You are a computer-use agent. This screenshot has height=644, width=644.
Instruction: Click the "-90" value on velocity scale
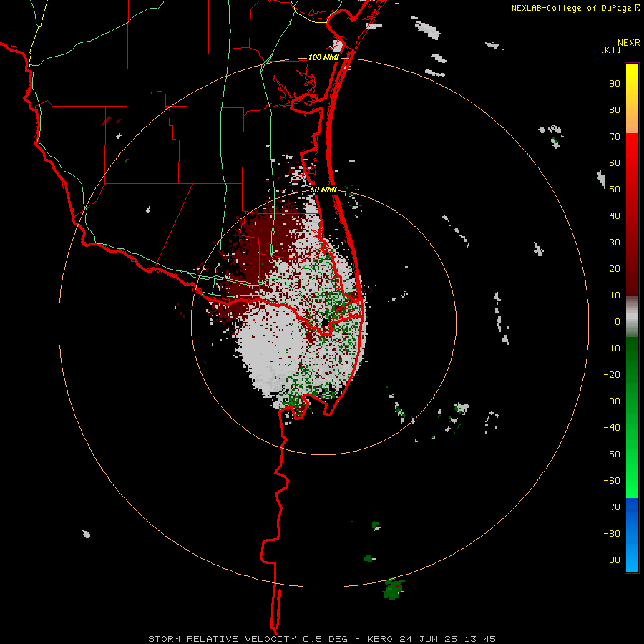pos(612,560)
